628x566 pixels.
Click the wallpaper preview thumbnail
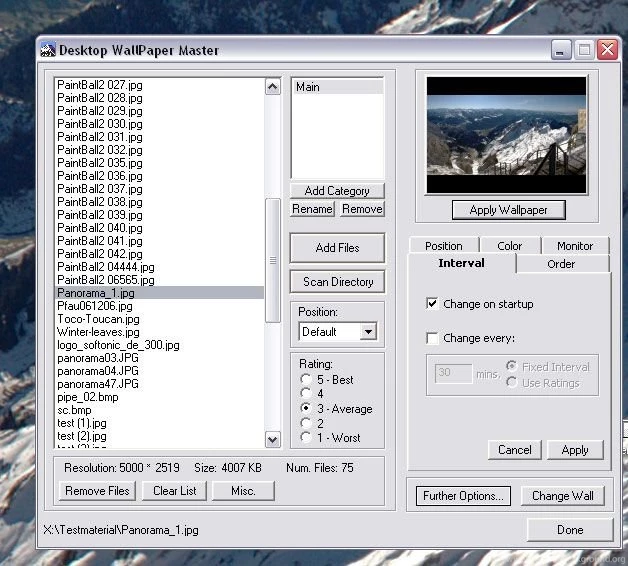coord(504,134)
